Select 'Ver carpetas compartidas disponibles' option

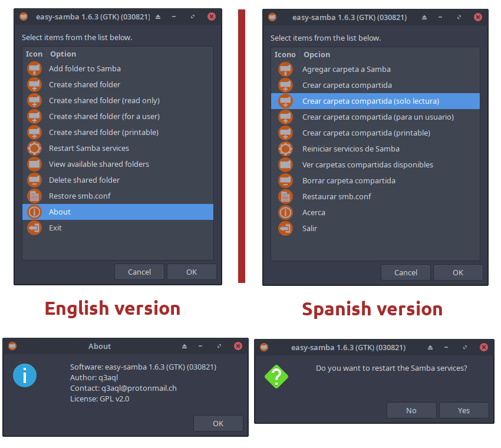tap(375, 165)
